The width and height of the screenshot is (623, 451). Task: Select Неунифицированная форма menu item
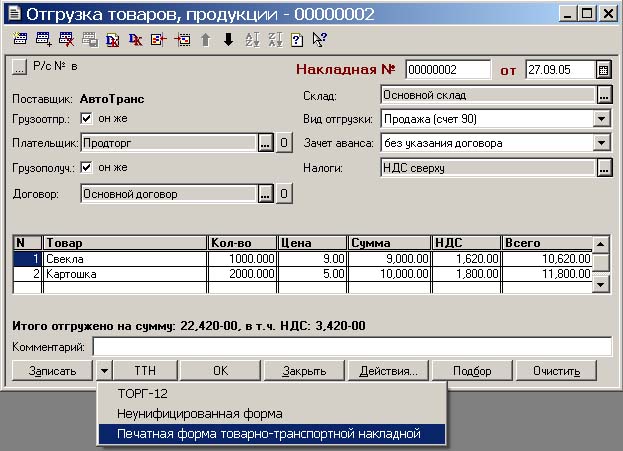pos(272,414)
